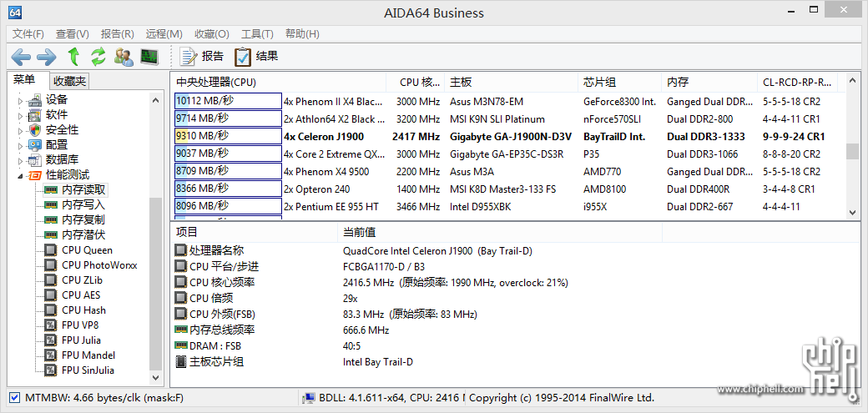Select the CPU AES benchmark
Screen dimensions: 868x413
pos(81,295)
